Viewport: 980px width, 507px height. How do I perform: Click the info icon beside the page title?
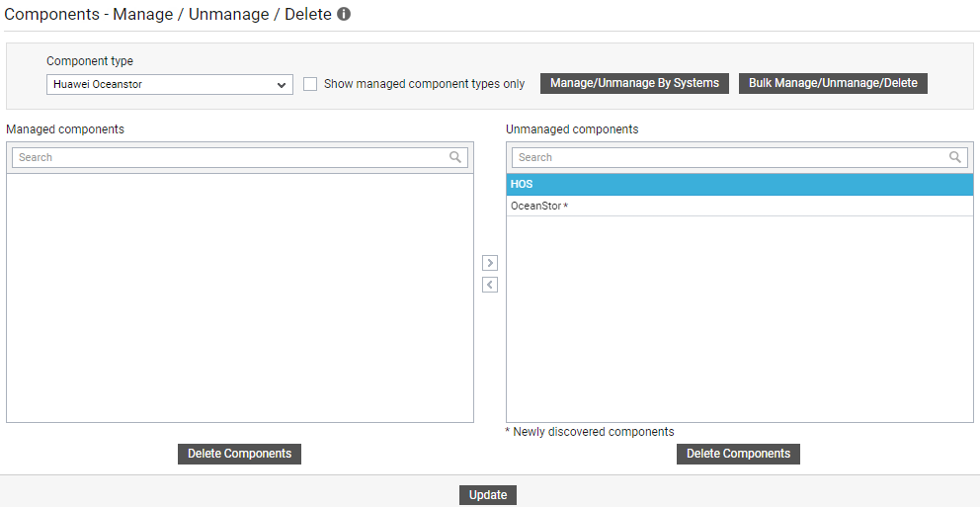(x=344, y=14)
